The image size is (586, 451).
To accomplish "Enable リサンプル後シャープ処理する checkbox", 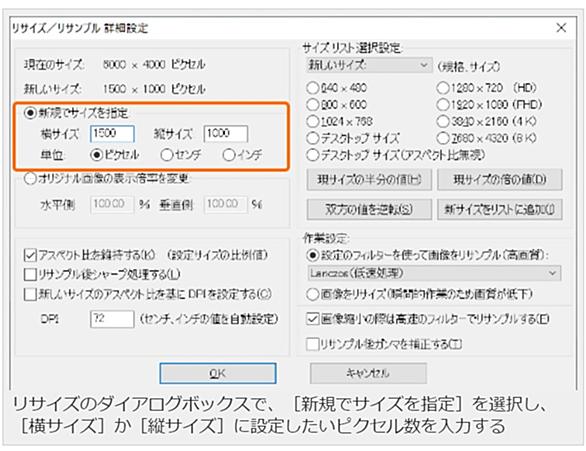I will coord(30,274).
